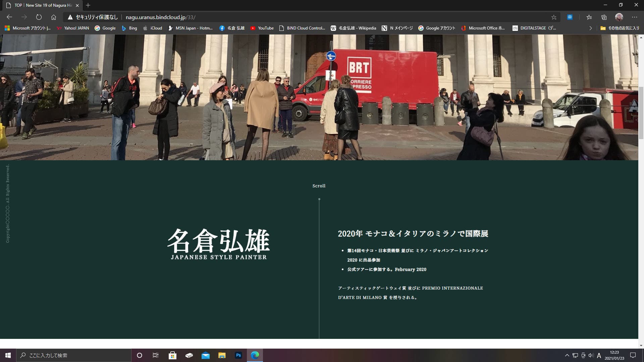Open Microsoft Store from taskbar

click(x=172, y=355)
